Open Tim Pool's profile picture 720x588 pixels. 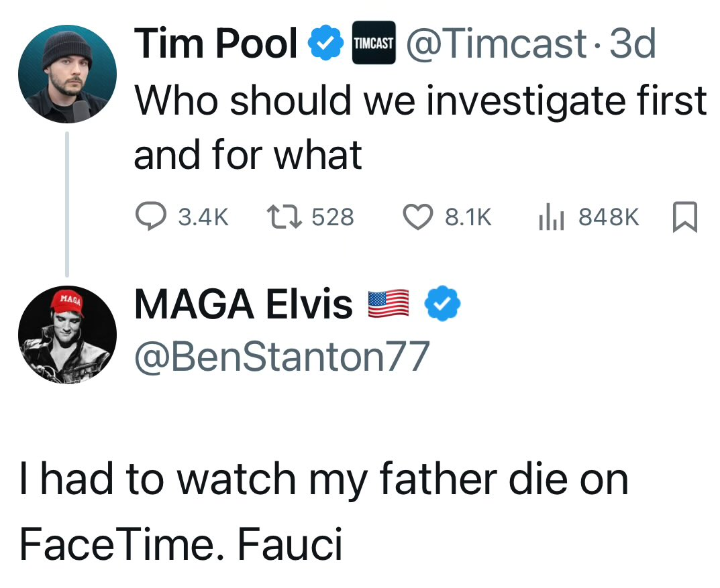click(x=68, y=74)
